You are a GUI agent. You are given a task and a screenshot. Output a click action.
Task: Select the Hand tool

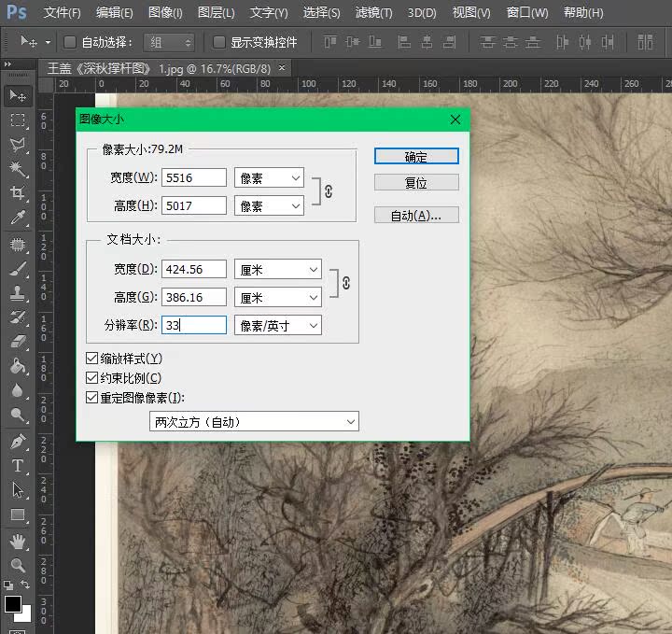click(18, 542)
